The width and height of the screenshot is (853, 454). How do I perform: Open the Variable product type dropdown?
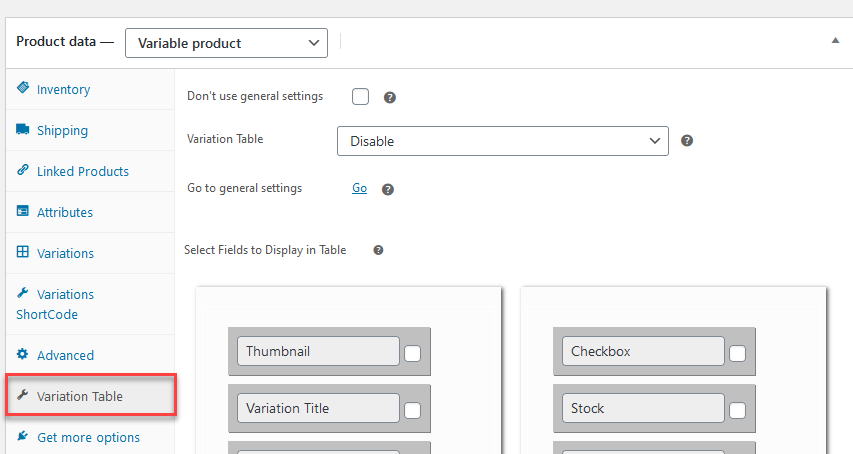click(226, 42)
